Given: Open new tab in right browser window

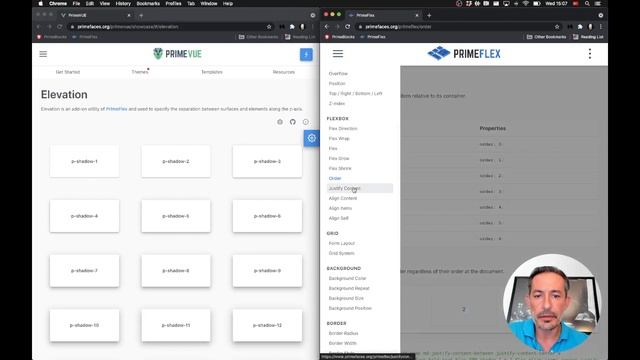Looking at the screenshot, I should click(x=429, y=16).
